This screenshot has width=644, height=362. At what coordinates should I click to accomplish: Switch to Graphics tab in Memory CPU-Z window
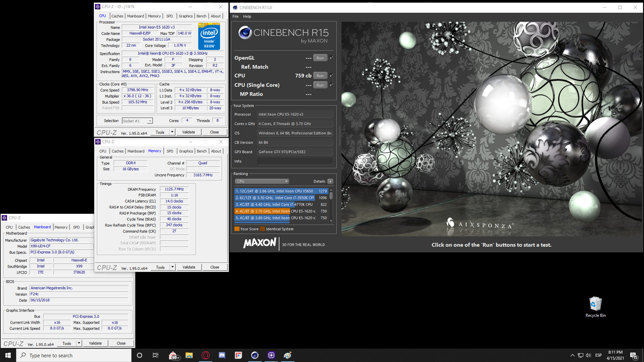pos(186,151)
